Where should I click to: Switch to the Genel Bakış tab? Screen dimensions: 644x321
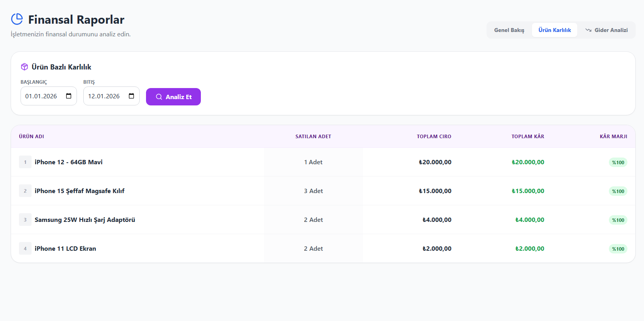click(509, 30)
